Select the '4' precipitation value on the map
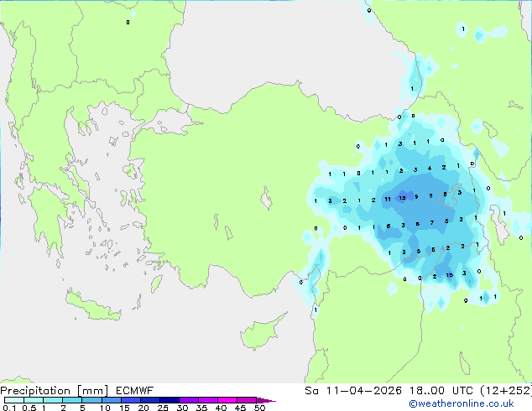This screenshot has height=411, width=532. [430, 169]
